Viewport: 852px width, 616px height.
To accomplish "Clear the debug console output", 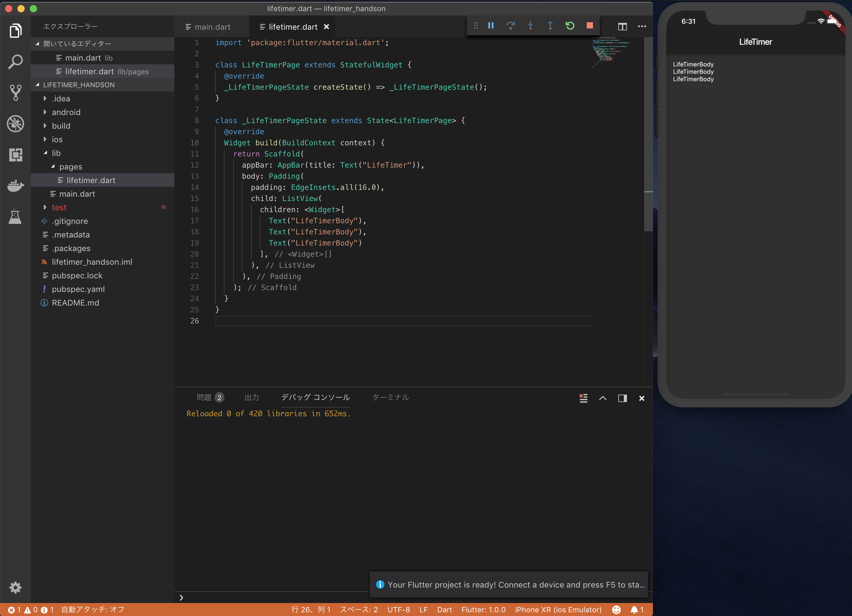I will 583,398.
